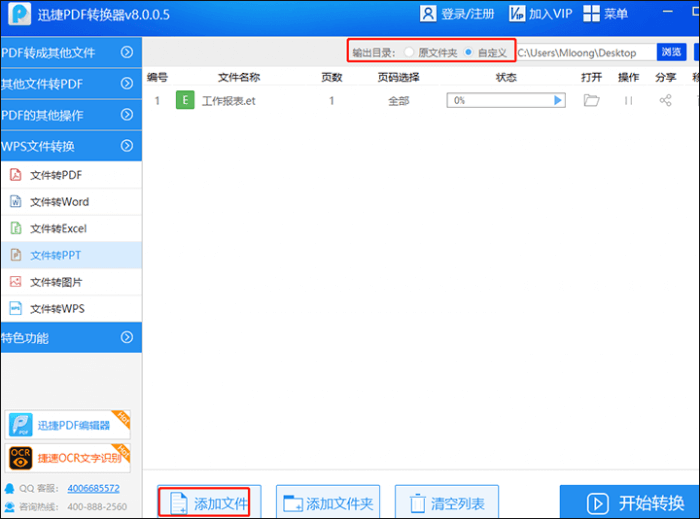Click 登录/注册 link
Screen dimensions: 700x519
click(467, 14)
